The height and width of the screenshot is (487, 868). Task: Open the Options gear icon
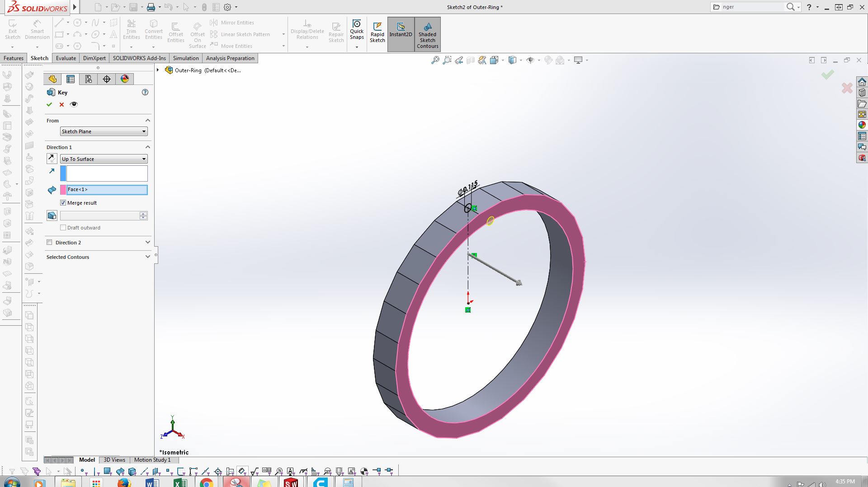pyautogui.click(x=228, y=7)
